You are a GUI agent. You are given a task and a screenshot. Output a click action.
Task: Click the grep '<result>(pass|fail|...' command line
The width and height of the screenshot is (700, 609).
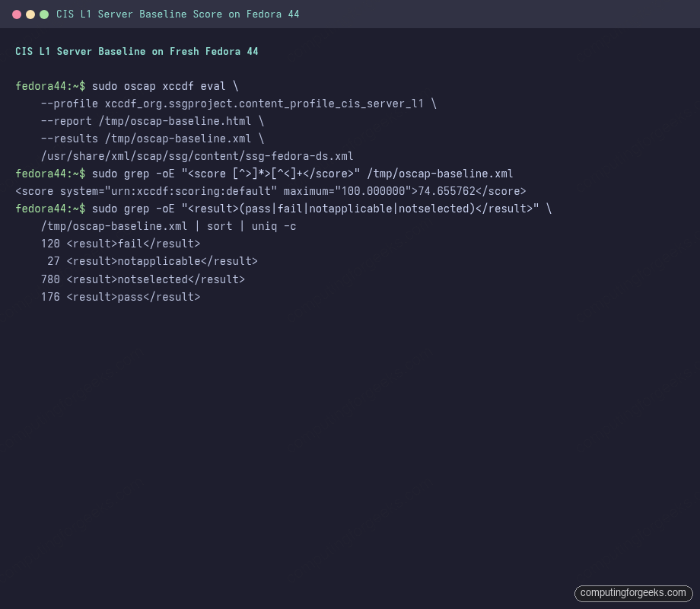(284, 209)
